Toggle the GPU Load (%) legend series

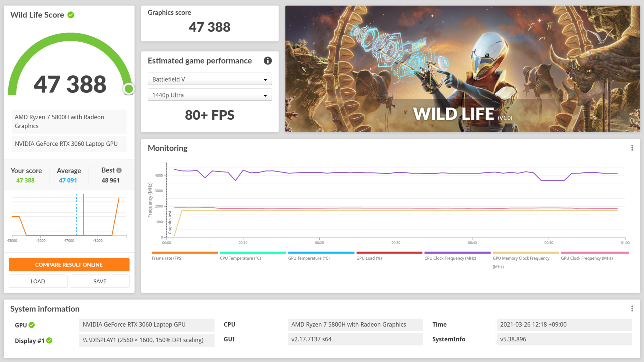coord(369,258)
